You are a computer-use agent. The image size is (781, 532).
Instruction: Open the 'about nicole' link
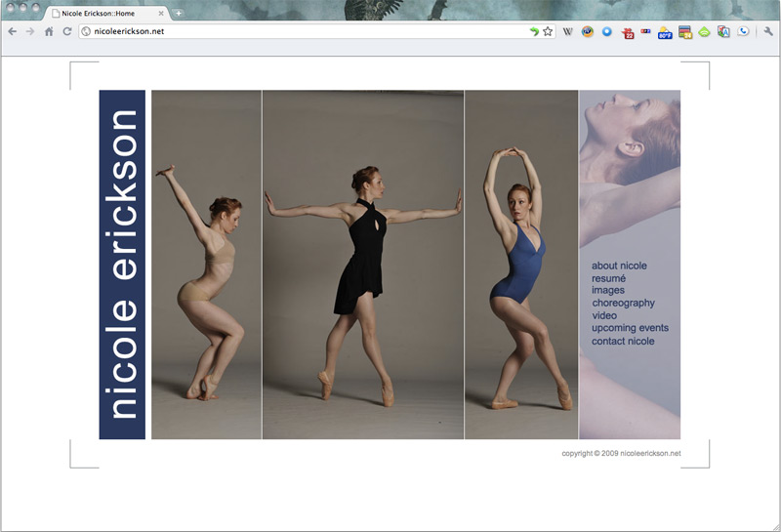click(619, 266)
